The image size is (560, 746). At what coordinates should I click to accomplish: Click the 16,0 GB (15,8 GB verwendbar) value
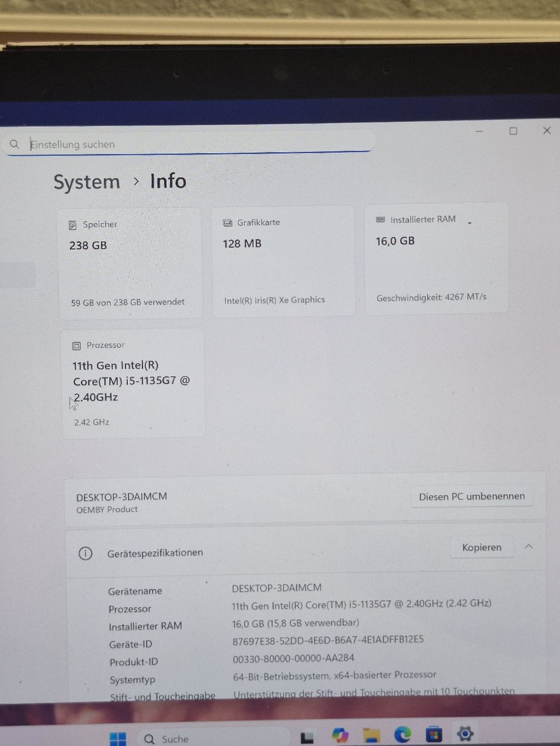[295, 623]
